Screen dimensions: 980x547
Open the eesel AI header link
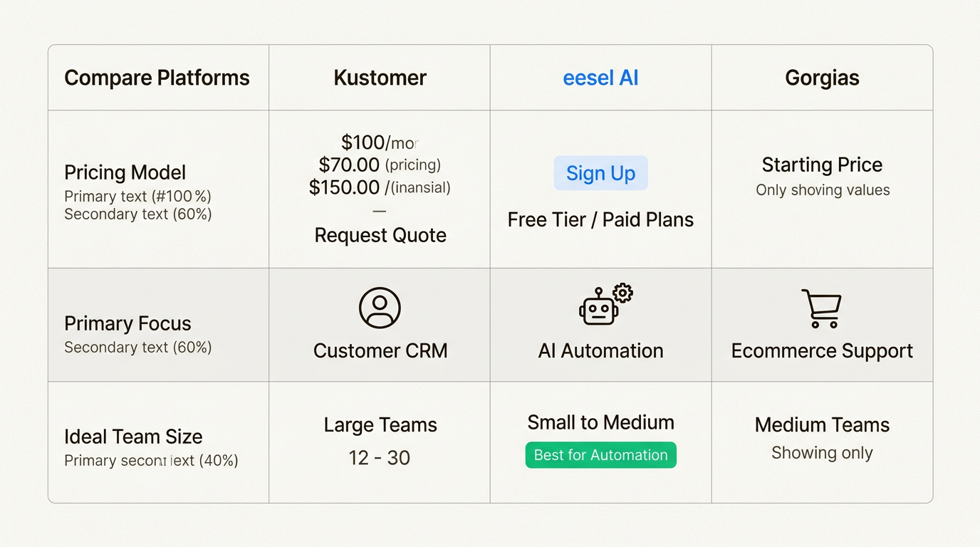click(x=600, y=78)
